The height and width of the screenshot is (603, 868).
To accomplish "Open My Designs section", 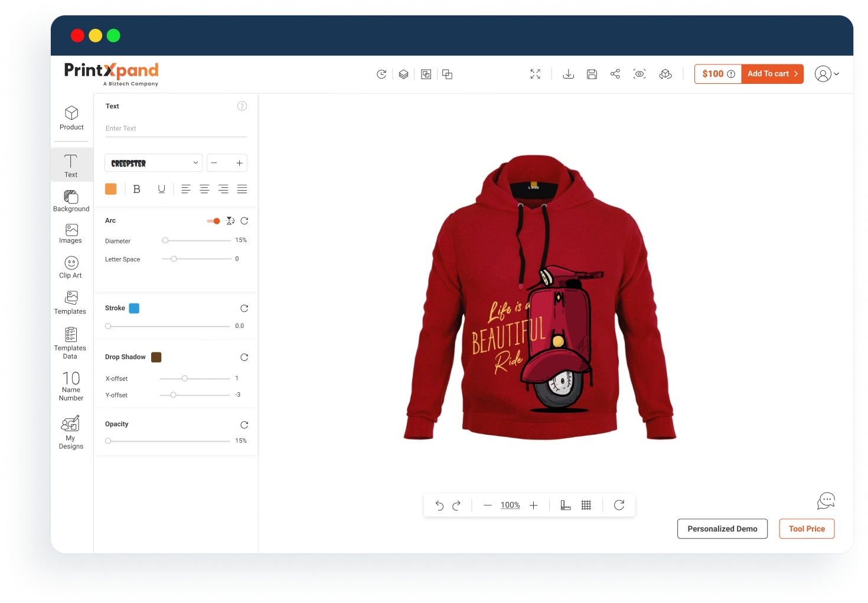I will tap(71, 432).
